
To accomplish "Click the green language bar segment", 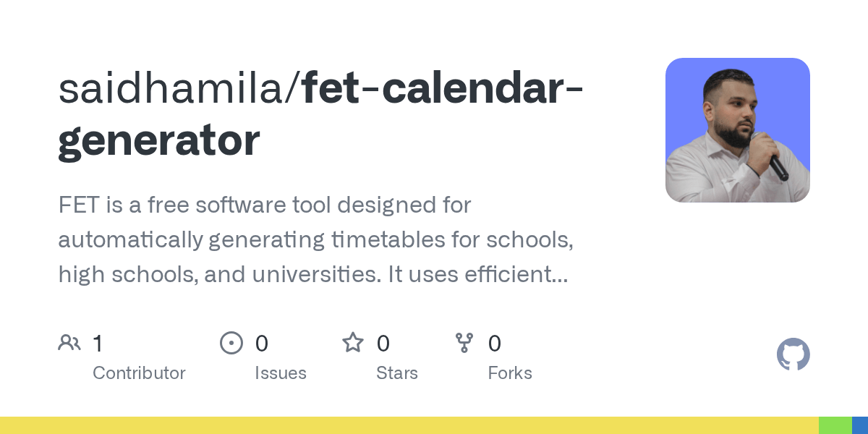I will (835, 425).
